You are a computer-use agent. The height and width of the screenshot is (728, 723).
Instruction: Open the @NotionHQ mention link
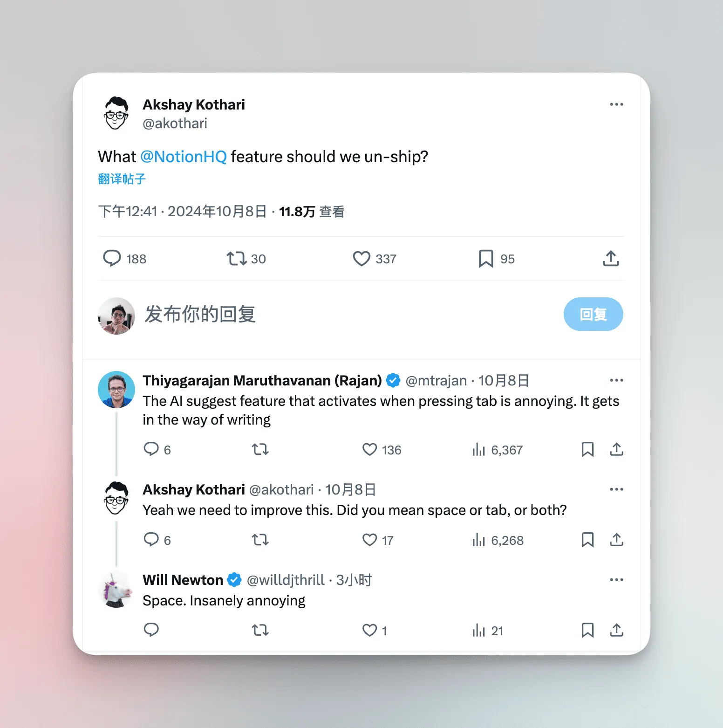(x=184, y=157)
